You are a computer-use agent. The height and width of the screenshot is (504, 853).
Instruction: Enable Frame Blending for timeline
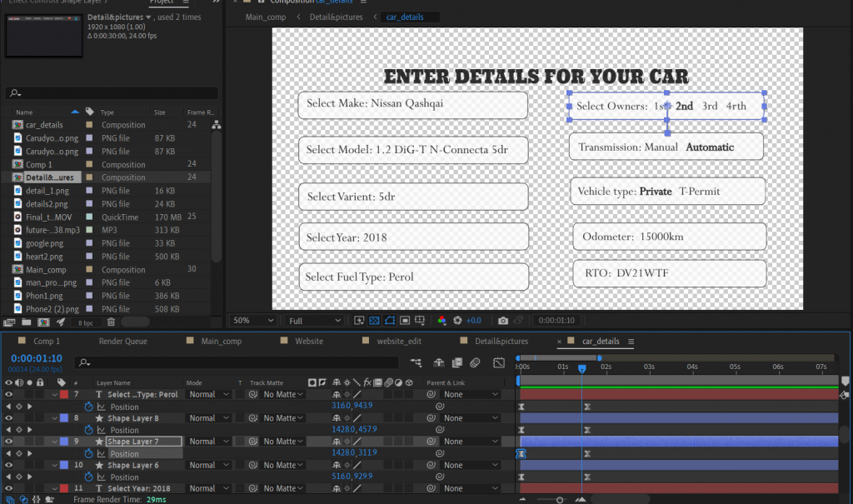457,362
